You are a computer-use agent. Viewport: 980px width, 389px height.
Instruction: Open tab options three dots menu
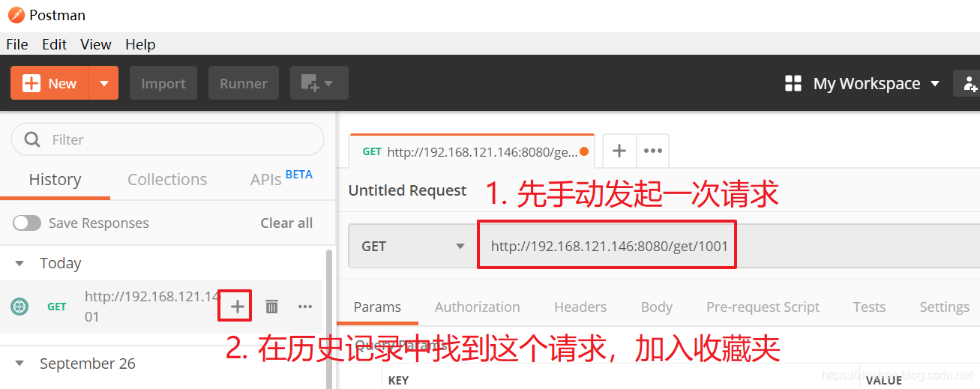click(x=652, y=151)
